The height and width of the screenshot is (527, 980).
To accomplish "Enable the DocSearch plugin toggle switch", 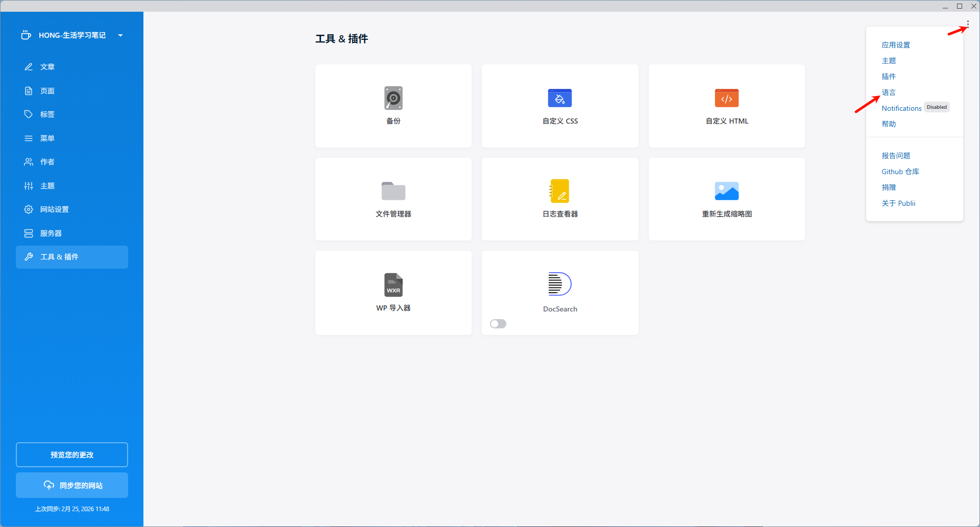I will tap(498, 324).
